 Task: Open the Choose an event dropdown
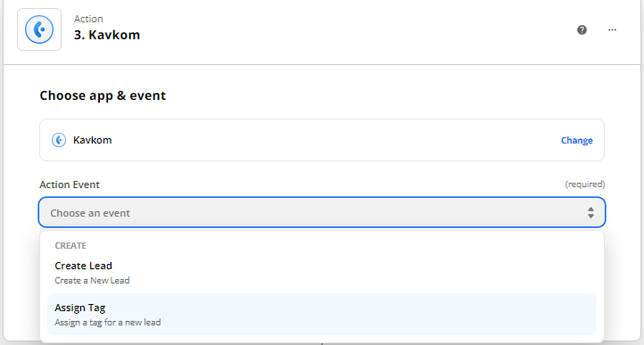tap(322, 212)
